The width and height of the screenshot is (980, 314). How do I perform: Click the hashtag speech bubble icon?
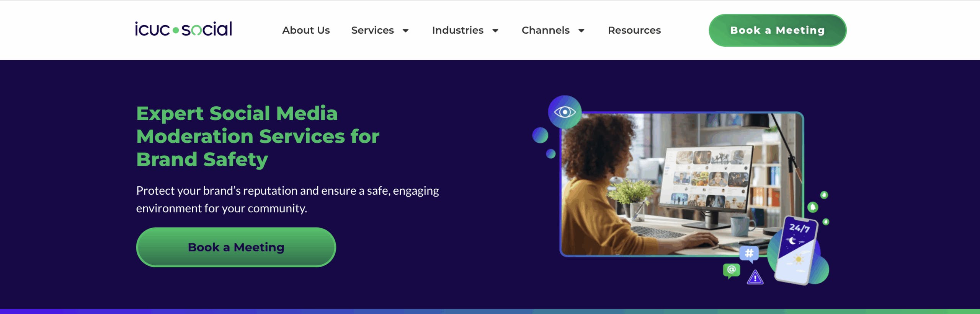[x=749, y=253]
